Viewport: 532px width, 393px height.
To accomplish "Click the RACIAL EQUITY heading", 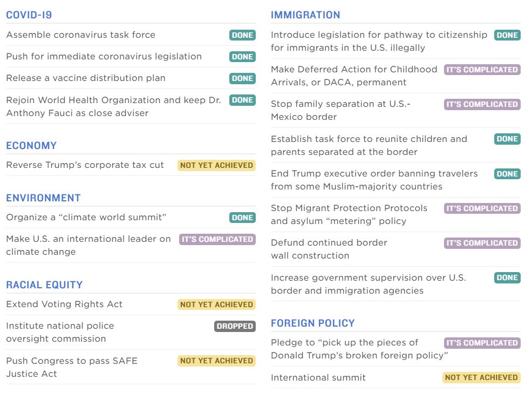I will click(x=44, y=284).
